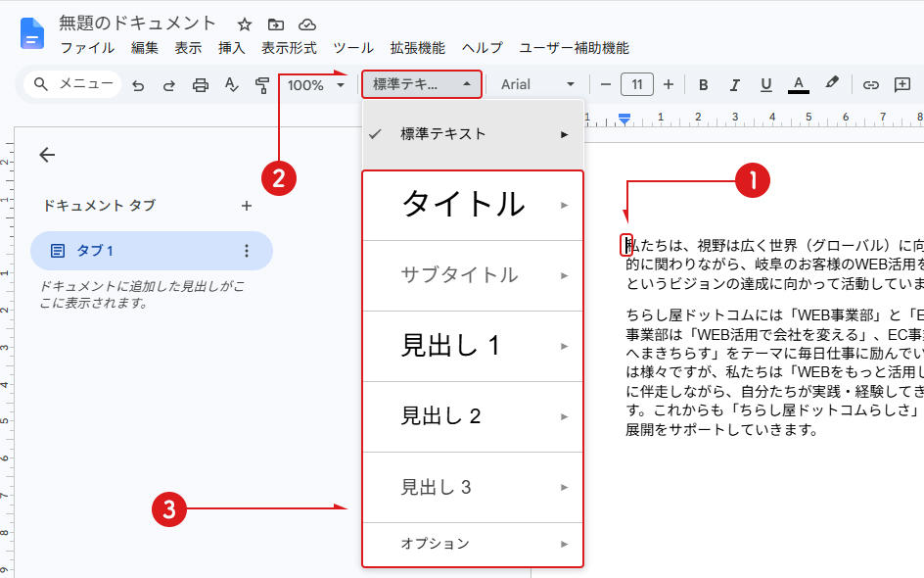This screenshot has width=924, height=578.
Task: Click the paragraph starting with ちらし屋ドットコムには
Action: [x=774, y=372]
